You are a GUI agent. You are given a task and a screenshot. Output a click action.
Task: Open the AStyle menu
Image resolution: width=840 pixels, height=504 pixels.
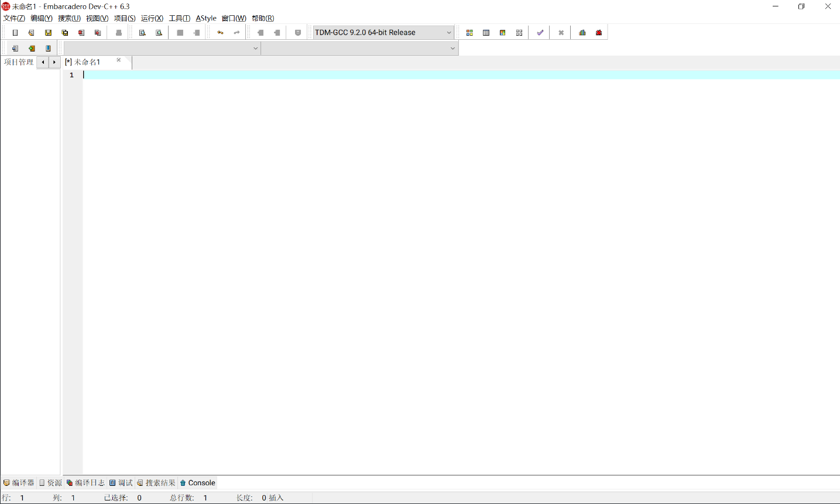pyautogui.click(x=205, y=18)
